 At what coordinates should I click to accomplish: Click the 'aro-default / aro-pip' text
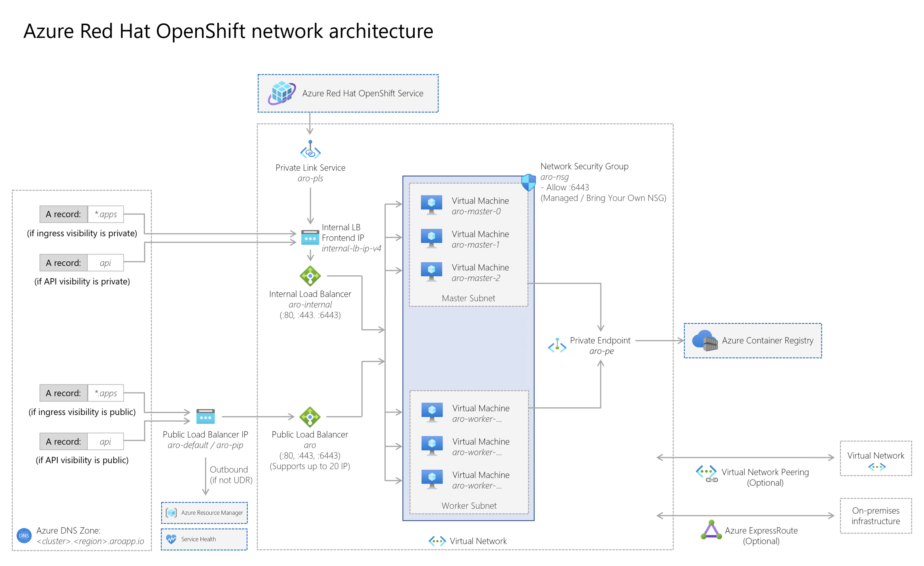206,445
